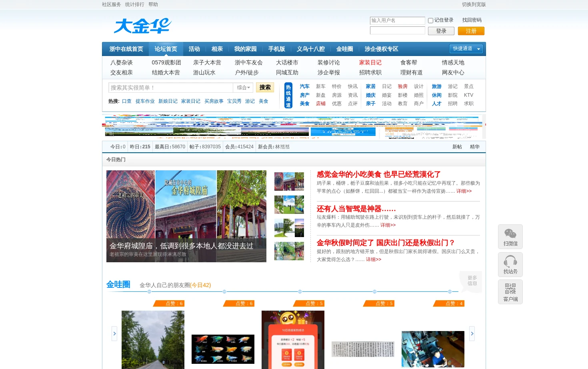Screen dimensions: 588x369
Task: Open the 社区服务 top menu
Action: tap(111, 4)
